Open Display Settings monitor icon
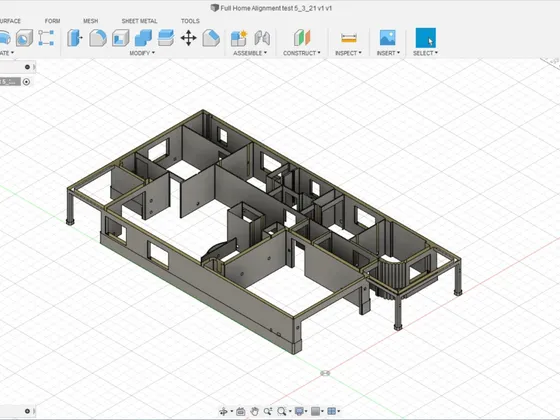Viewport: 560px width, 420px height. [x=299, y=411]
